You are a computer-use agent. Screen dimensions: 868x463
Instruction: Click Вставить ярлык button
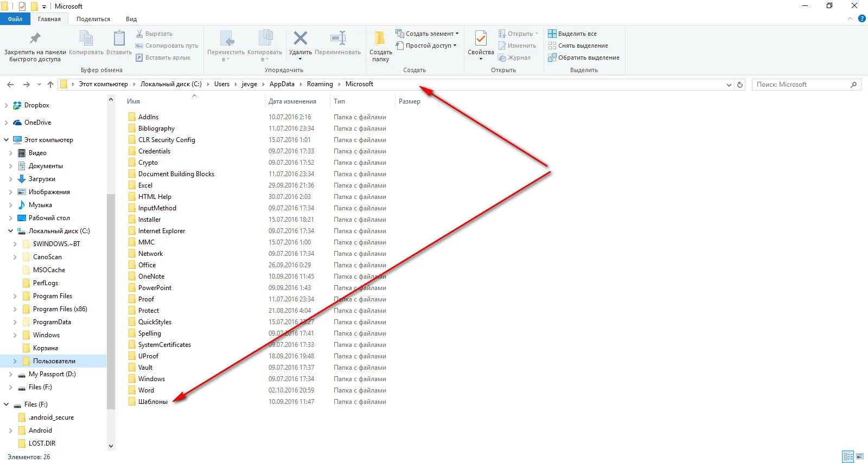point(163,57)
